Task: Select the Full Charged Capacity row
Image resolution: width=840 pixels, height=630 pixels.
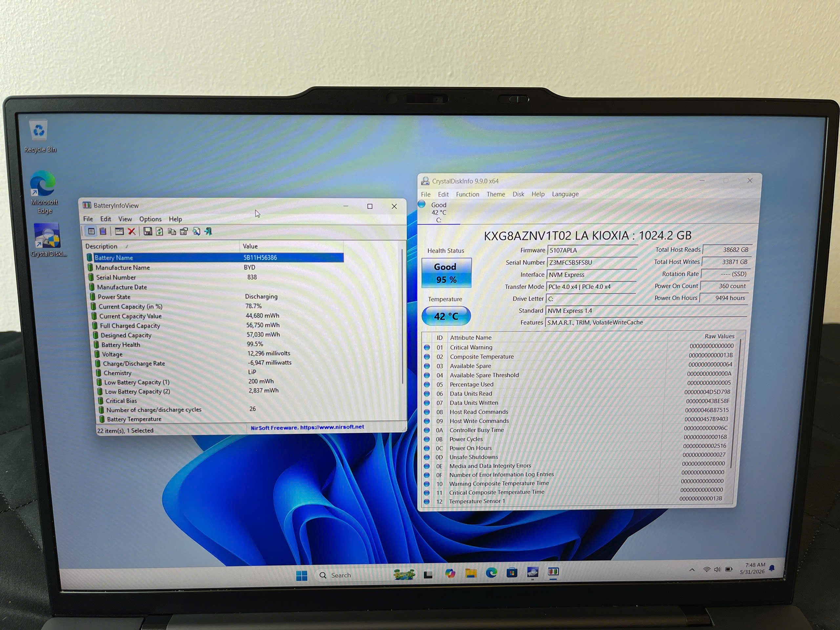Action: click(x=218, y=325)
